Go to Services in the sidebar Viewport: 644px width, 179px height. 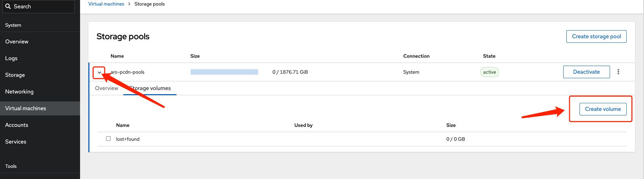(x=16, y=142)
